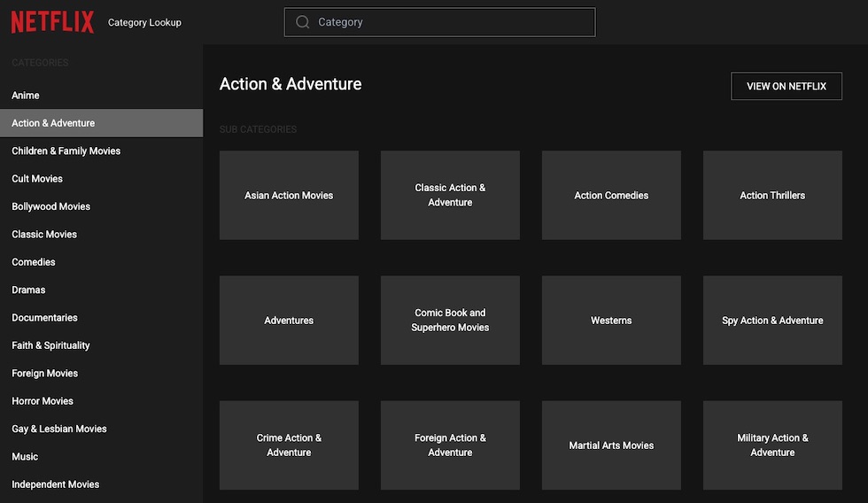Open the Action Thrillers tile
This screenshot has height=503, width=868.
(772, 196)
